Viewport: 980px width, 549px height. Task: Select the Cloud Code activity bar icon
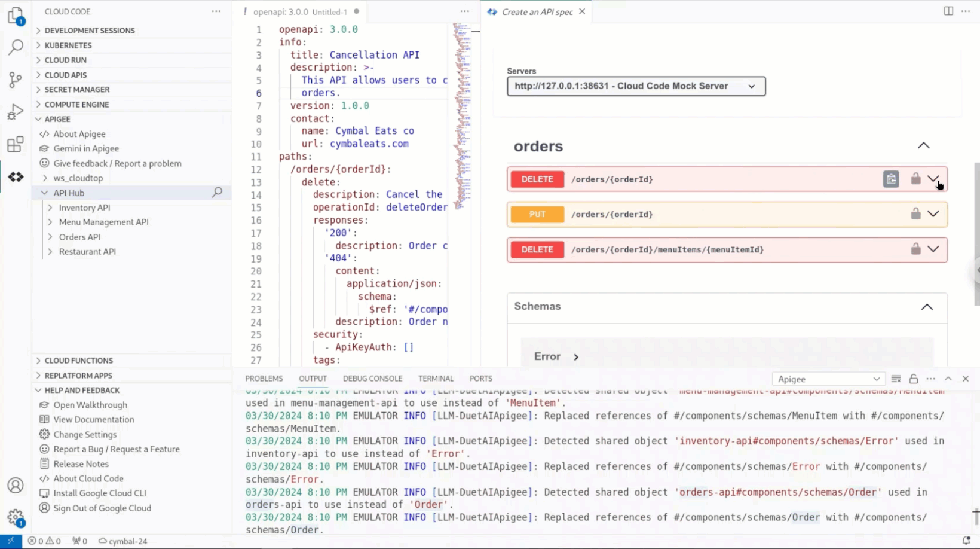[x=16, y=177]
